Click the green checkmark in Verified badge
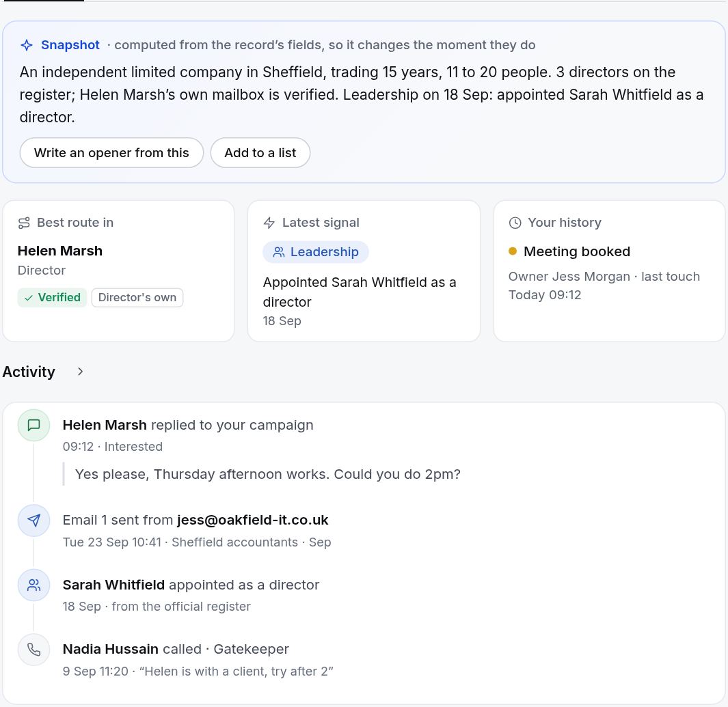728x707 pixels. coord(28,298)
